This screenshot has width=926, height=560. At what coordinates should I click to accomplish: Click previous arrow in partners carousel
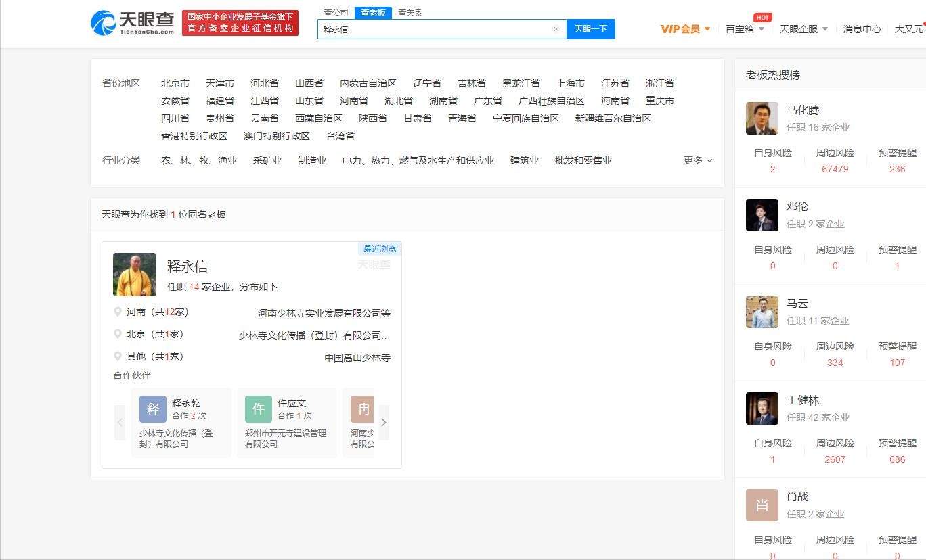pos(120,423)
